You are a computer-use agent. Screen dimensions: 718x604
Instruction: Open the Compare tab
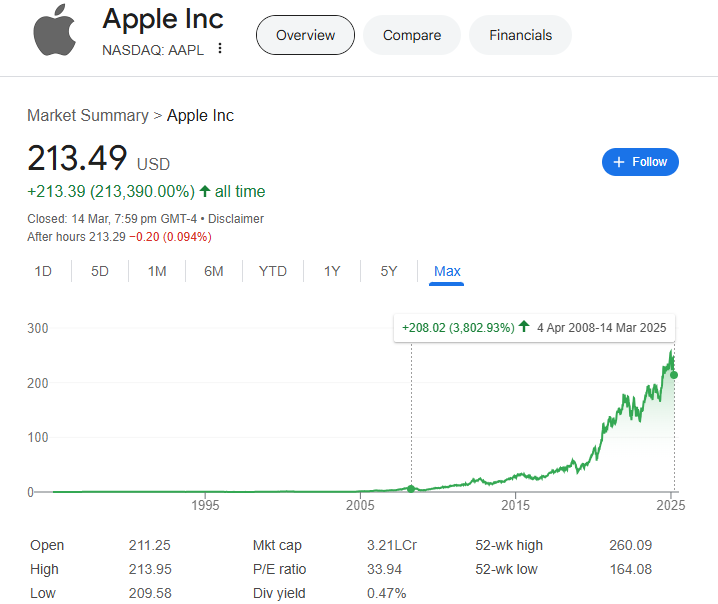[411, 35]
